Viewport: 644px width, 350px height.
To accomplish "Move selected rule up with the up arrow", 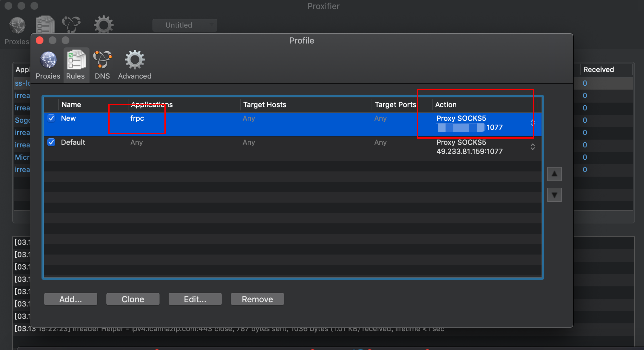I will [555, 174].
